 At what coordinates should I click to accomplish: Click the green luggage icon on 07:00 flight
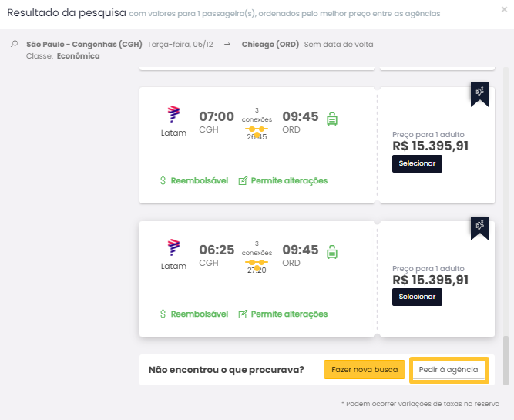click(332, 119)
